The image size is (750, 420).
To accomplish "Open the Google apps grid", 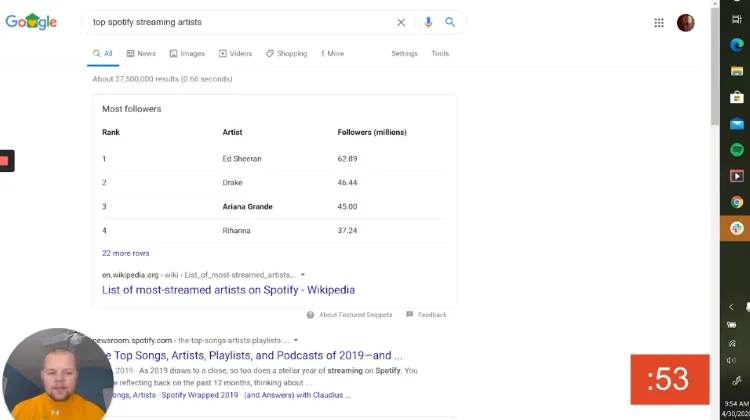I will [659, 23].
